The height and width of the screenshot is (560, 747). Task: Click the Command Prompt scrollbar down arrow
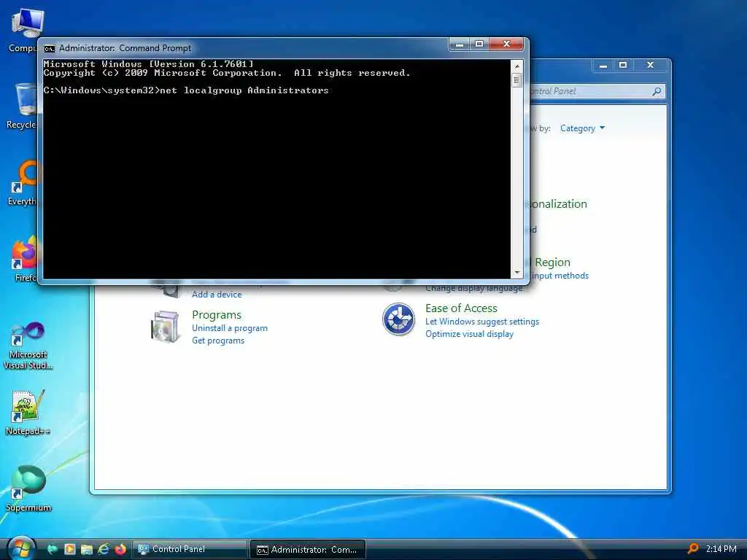517,273
